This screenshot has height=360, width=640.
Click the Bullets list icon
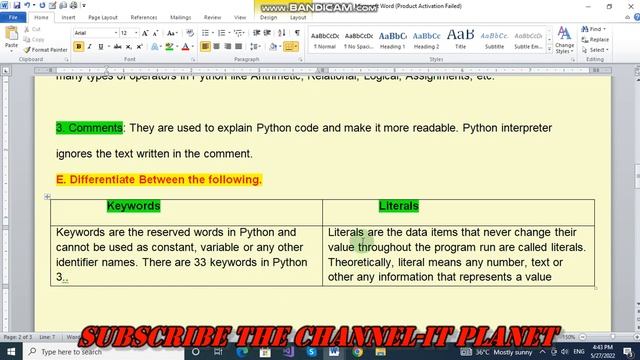205,33
